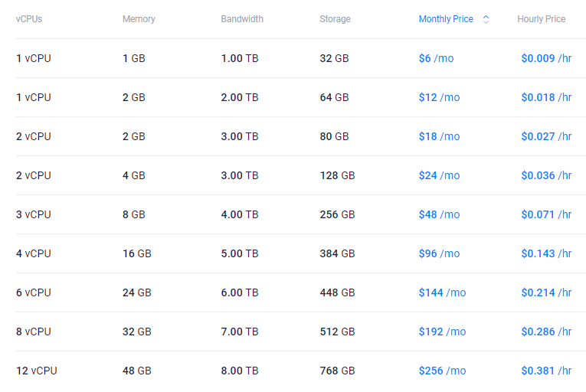The height and width of the screenshot is (392, 586).
Task: Select the $192 /mo price link
Action: coord(442,332)
